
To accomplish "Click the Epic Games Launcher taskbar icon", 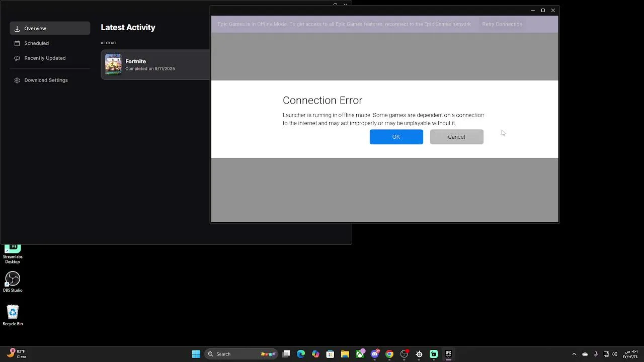I will point(448,354).
